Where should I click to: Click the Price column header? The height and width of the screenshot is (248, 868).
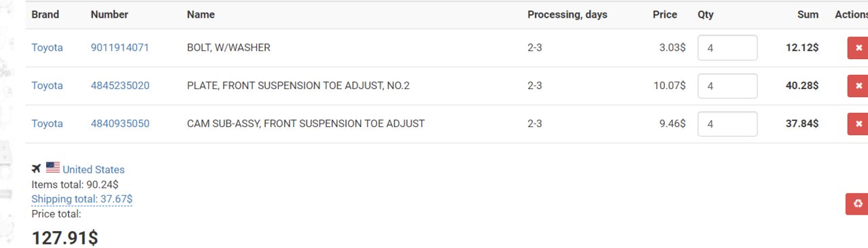(665, 14)
